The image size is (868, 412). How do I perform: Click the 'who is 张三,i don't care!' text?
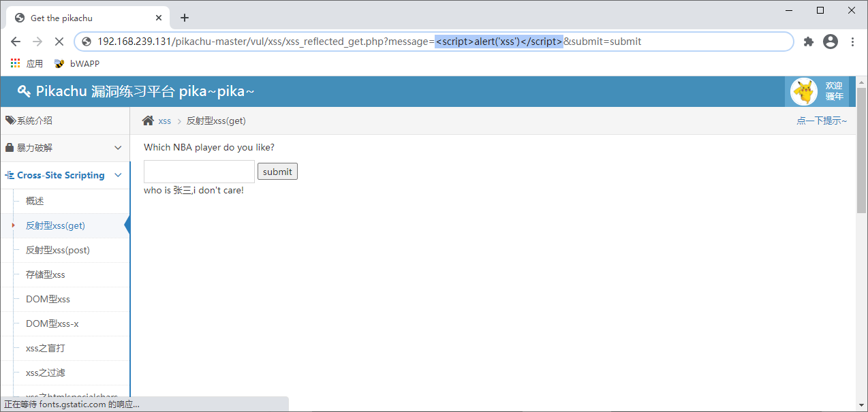[x=193, y=190]
